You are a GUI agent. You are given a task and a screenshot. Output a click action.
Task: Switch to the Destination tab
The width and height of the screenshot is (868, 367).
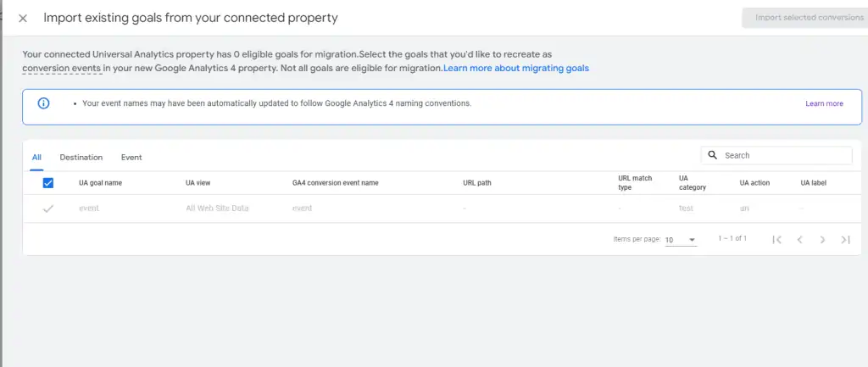[x=81, y=157]
